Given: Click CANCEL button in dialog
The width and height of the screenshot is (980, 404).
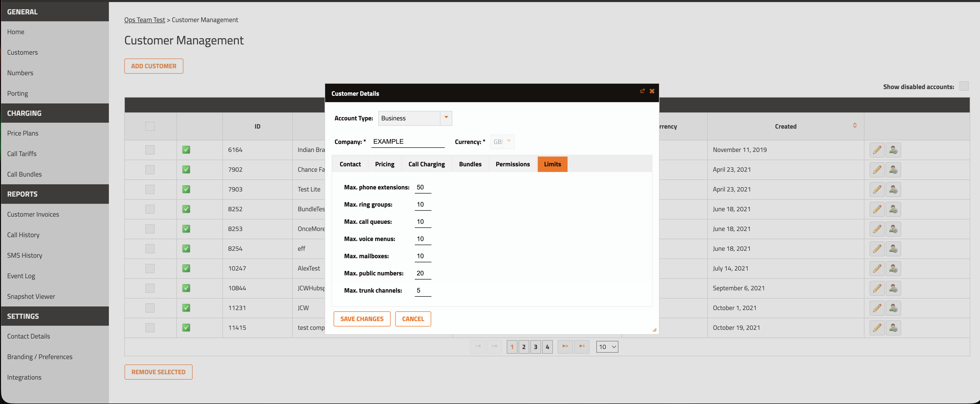Looking at the screenshot, I should (413, 319).
